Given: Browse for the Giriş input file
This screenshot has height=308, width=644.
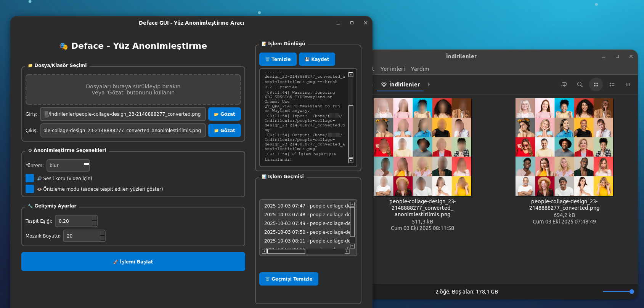Looking at the screenshot, I should pos(224,114).
